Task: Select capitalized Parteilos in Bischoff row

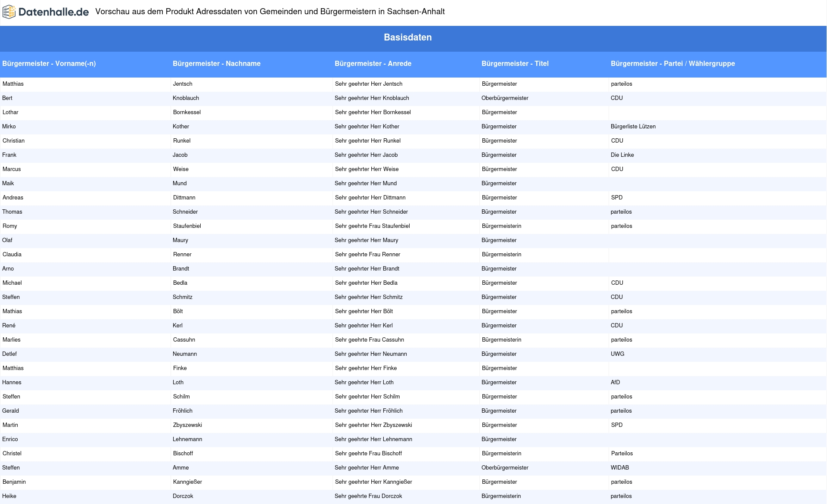Action: [622, 453]
